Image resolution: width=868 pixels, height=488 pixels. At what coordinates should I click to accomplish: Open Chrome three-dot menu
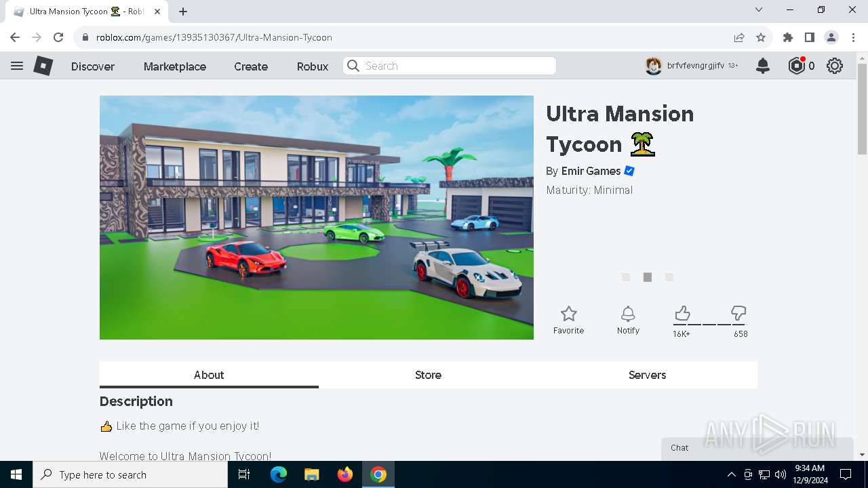[x=853, y=37]
